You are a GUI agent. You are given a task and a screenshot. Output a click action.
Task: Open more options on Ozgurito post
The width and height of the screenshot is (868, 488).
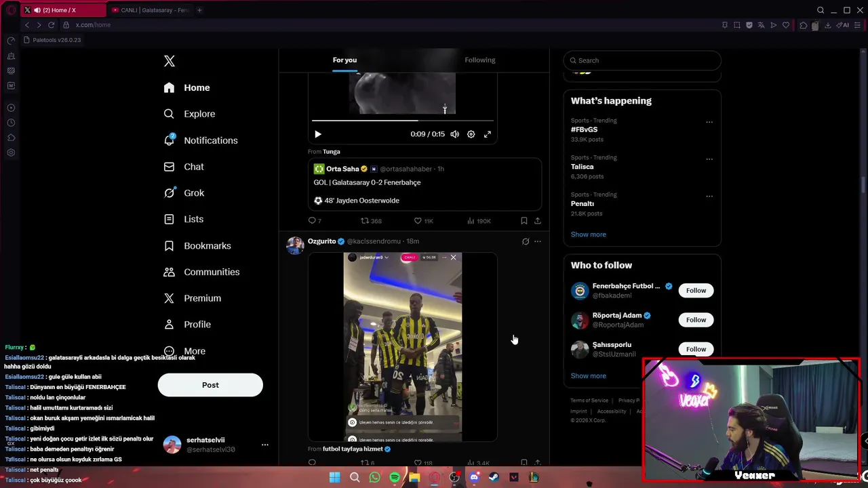pyautogui.click(x=538, y=241)
